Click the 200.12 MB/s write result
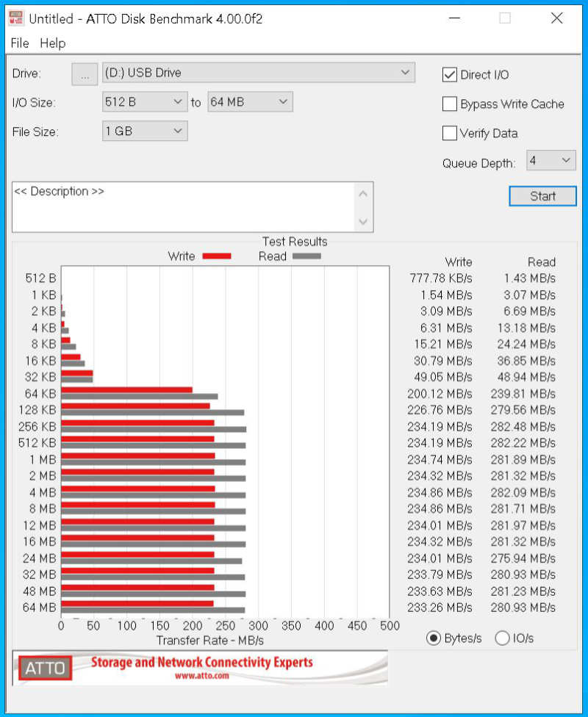 [440, 394]
